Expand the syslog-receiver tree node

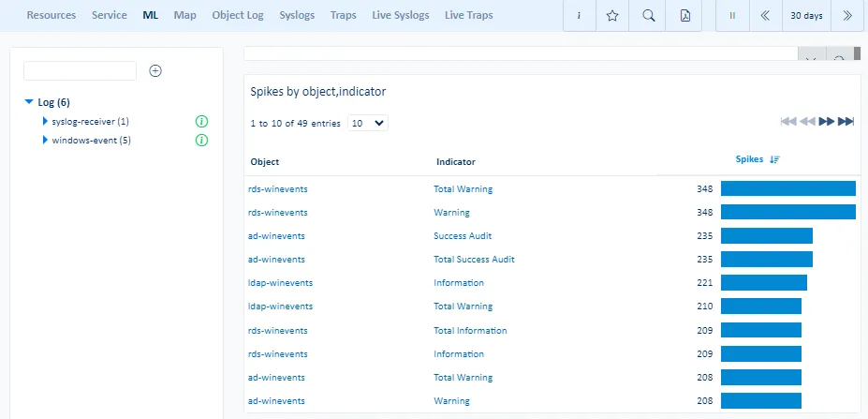44,122
